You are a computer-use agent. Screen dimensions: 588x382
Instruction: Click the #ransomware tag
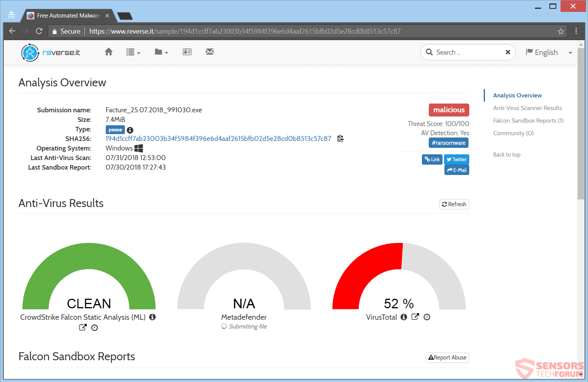(449, 143)
